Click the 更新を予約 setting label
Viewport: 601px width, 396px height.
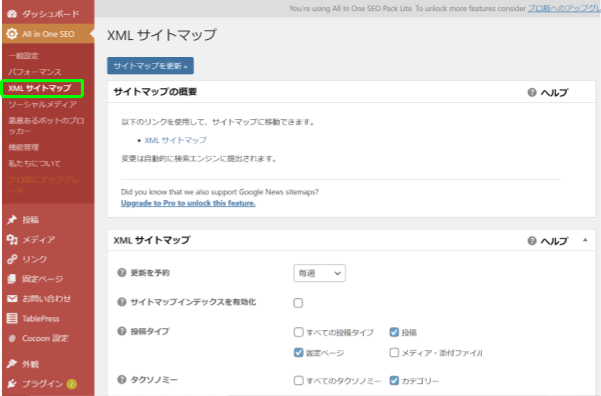point(150,273)
